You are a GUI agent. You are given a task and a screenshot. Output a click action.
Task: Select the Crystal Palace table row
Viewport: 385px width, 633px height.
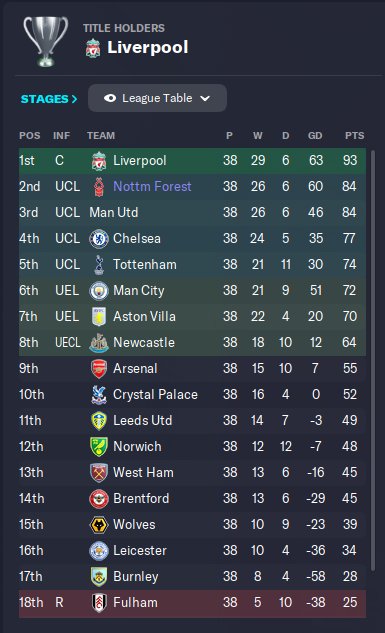pos(192,394)
